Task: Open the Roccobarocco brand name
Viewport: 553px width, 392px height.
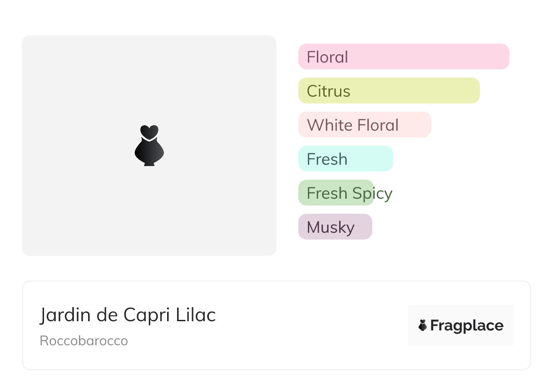Action: point(84,341)
